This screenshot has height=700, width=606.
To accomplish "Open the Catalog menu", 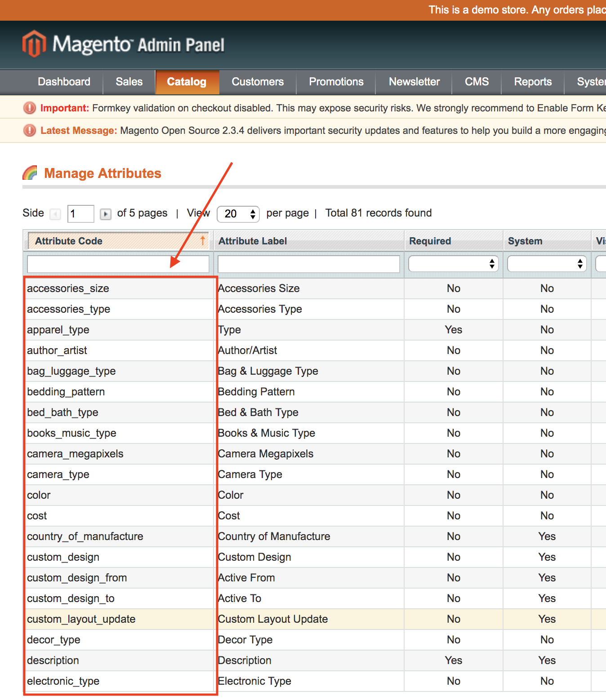I will [x=187, y=82].
